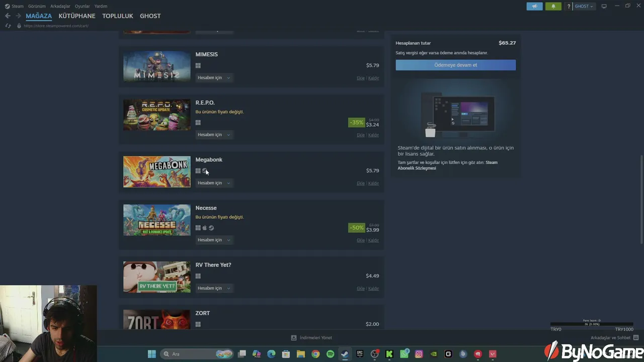Image resolution: width=644 pixels, height=362 pixels.
Task: Click the ZORT game title
Action: coord(203,313)
